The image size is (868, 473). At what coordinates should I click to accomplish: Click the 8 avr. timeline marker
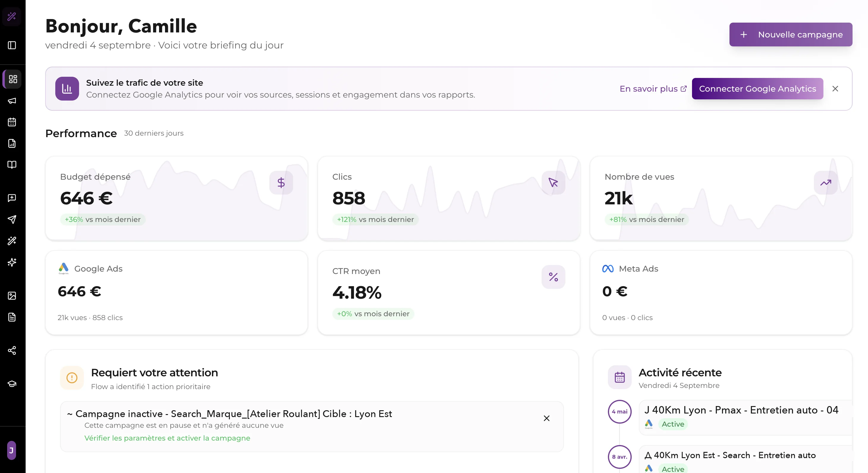(x=620, y=457)
